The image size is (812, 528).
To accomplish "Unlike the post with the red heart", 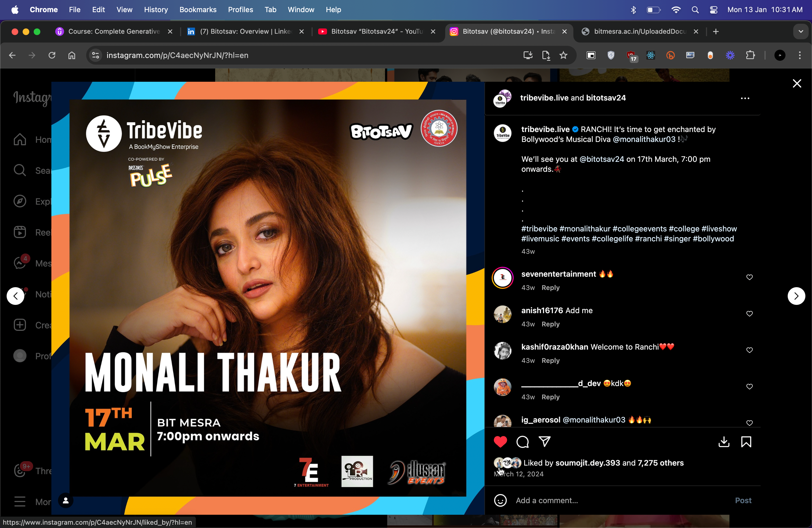I will pos(500,442).
